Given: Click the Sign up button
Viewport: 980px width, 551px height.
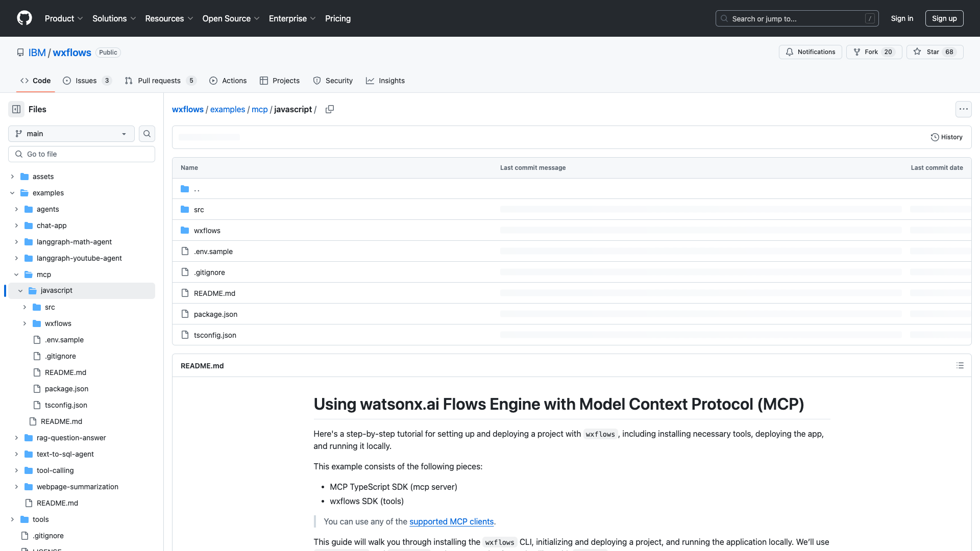Looking at the screenshot, I should (x=944, y=18).
